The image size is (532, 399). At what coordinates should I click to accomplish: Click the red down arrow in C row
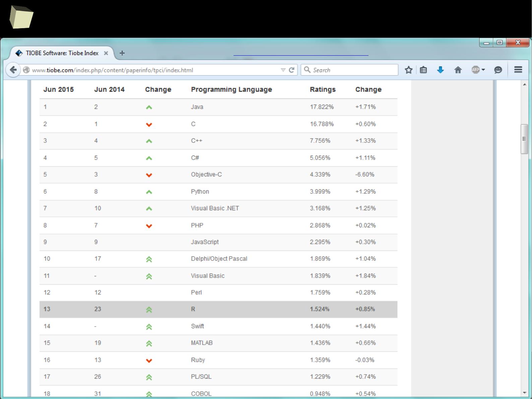[149, 125]
